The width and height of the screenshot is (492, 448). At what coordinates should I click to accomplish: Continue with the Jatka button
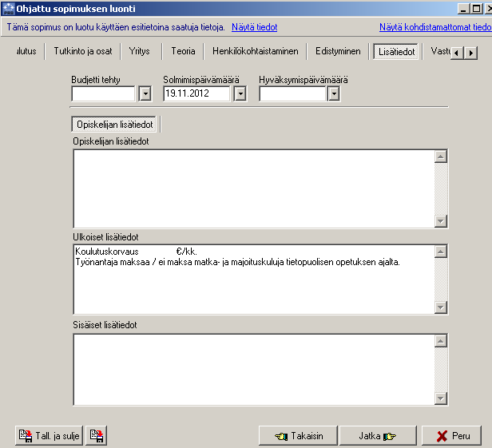tap(378, 435)
